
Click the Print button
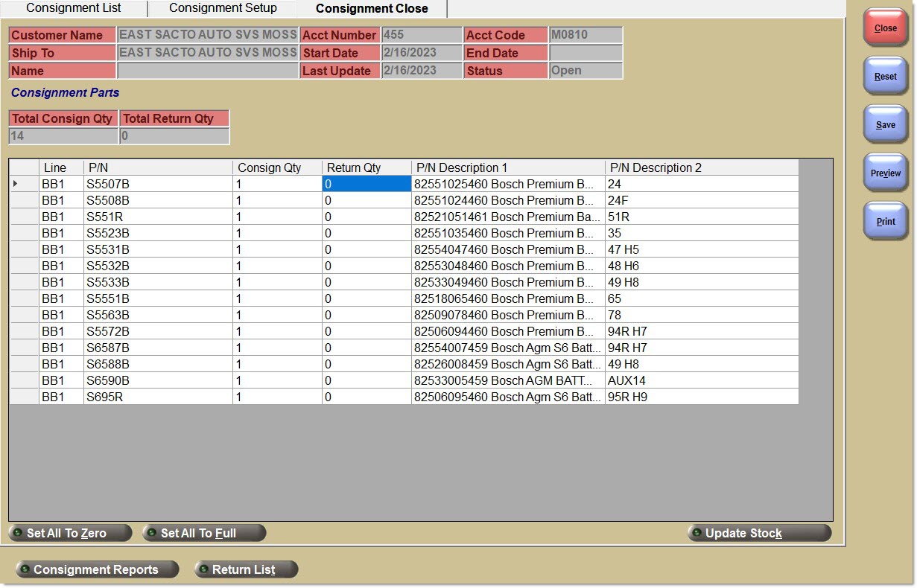pyautogui.click(x=885, y=222)
